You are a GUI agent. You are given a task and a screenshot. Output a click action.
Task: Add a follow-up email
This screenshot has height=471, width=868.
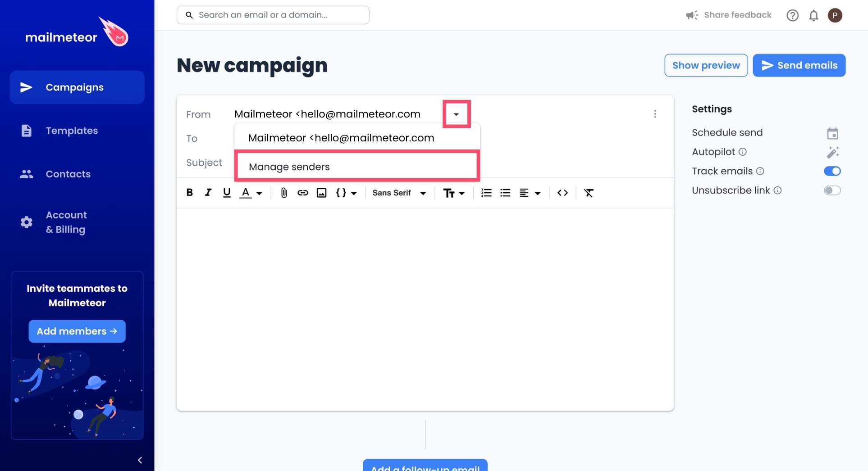coord(425,466)
